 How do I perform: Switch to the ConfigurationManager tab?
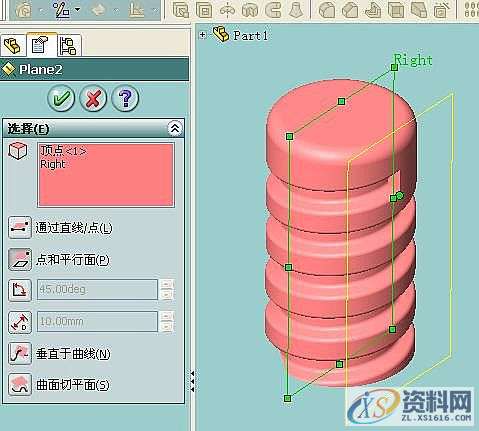point(69,46)
